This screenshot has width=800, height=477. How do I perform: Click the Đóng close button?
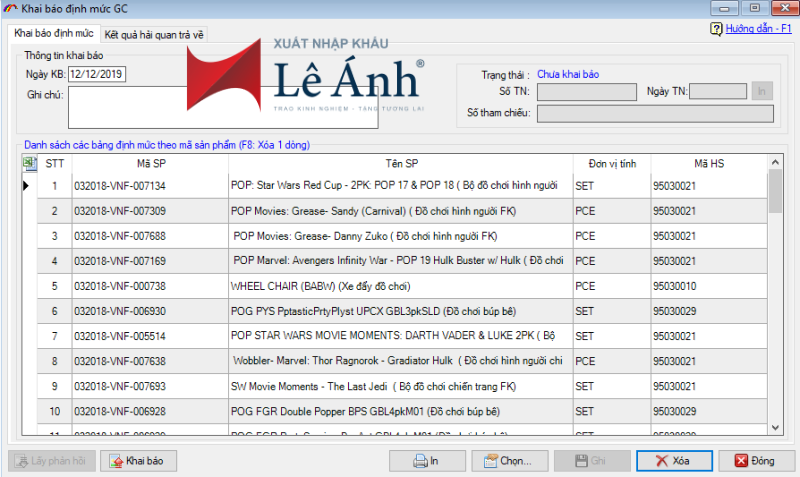click(757, 461)
